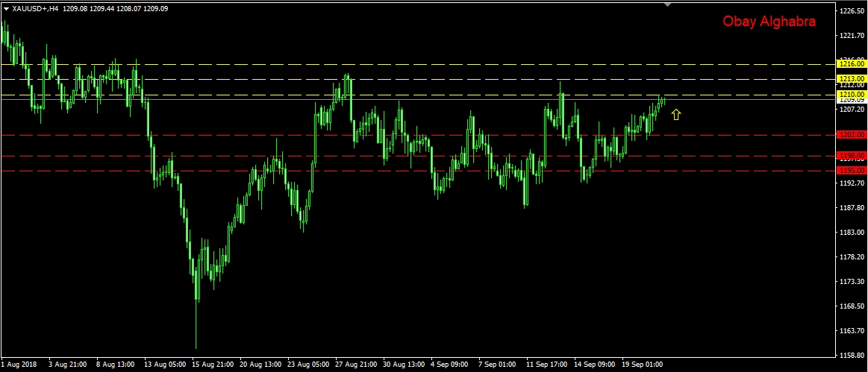This screenshot has width=868, height=372.
Task: Click the 13 Aug 05:00 time label
Action: coord(166,365)
